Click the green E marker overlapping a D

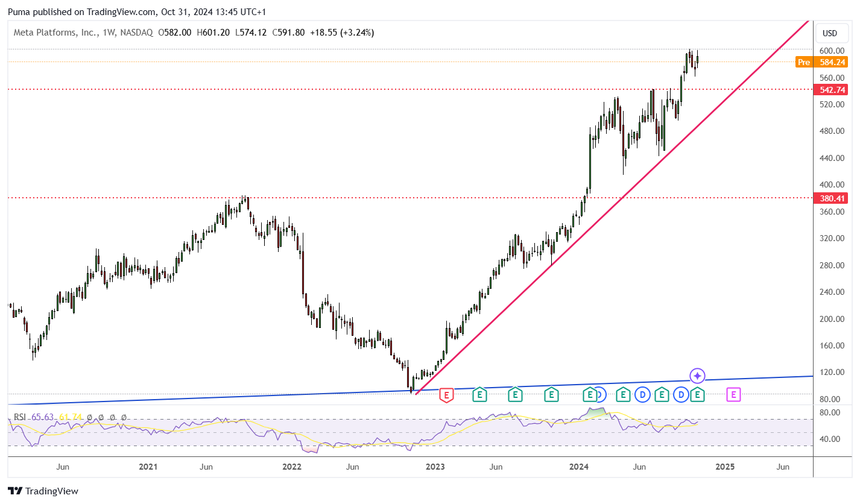pos(589,395)
